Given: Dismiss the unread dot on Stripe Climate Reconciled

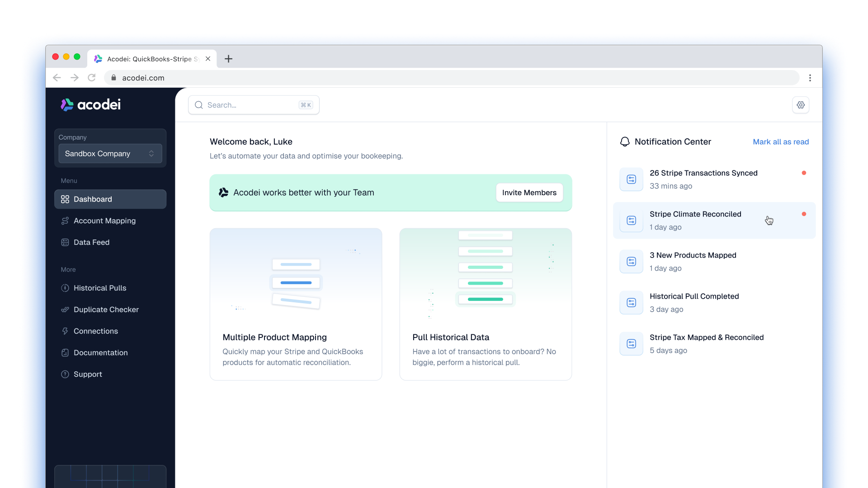Looking at the screenshot, I should pos(805,214).
